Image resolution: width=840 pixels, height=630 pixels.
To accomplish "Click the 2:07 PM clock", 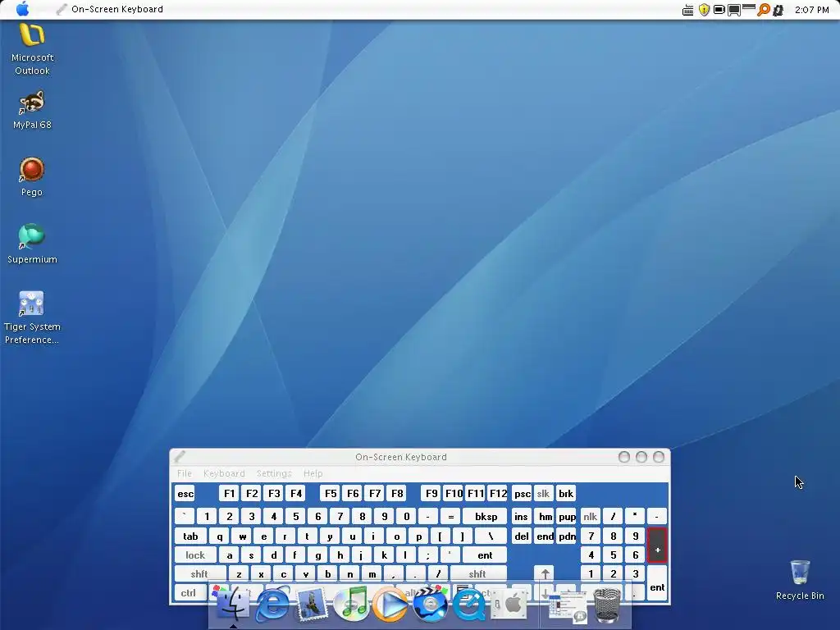I will (811, 10).
